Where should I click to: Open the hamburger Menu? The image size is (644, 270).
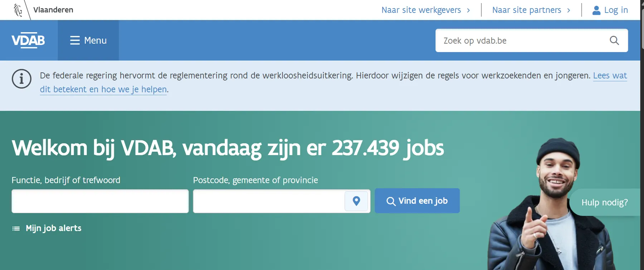88,40
